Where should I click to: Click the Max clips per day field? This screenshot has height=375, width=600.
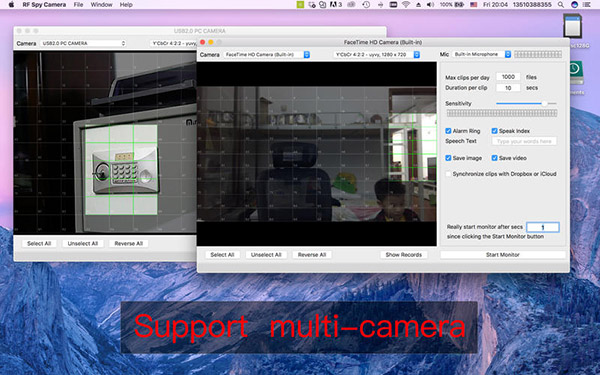click(x=508, y=77)
